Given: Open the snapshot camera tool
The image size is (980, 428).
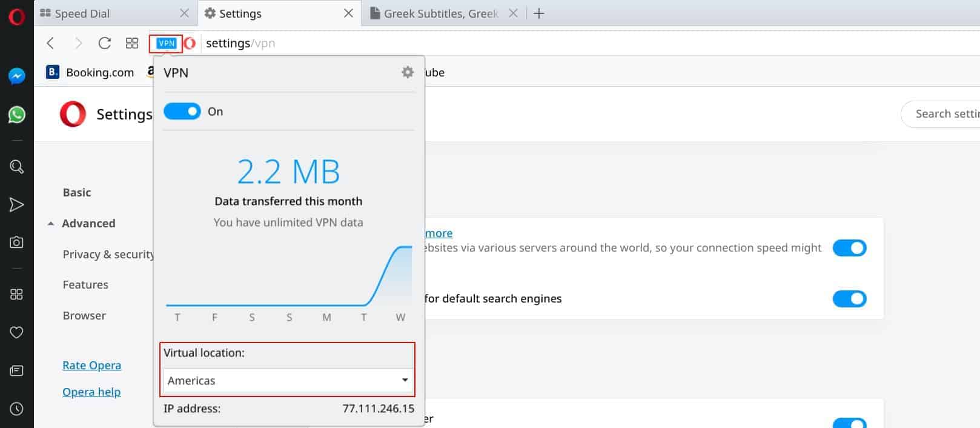Looking at the screenshot, I should point(16,242).
